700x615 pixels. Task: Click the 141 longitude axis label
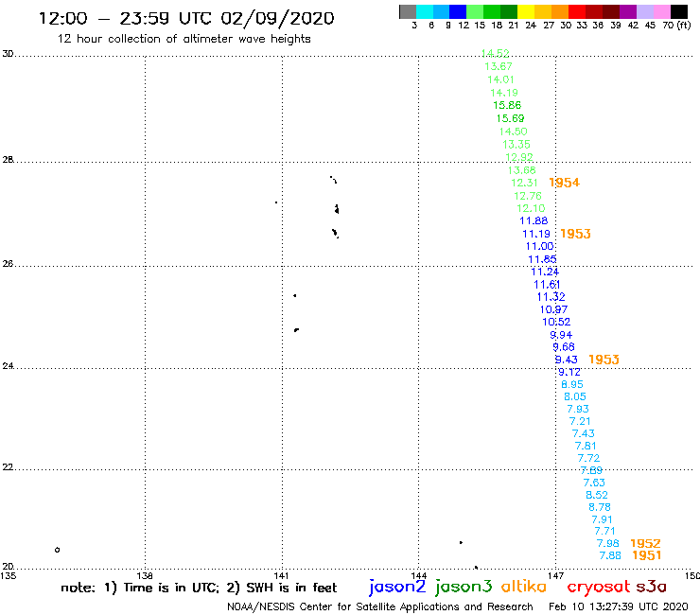pos(281,575)
